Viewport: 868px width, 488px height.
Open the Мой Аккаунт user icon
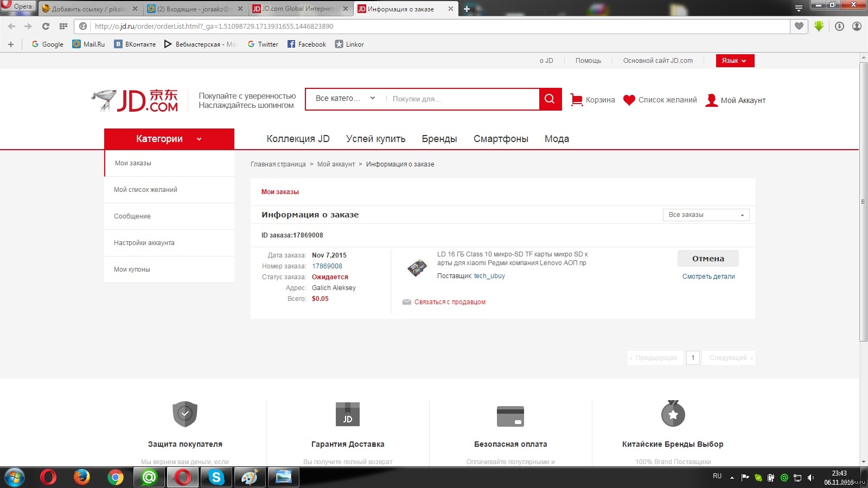tap(711, 100)
